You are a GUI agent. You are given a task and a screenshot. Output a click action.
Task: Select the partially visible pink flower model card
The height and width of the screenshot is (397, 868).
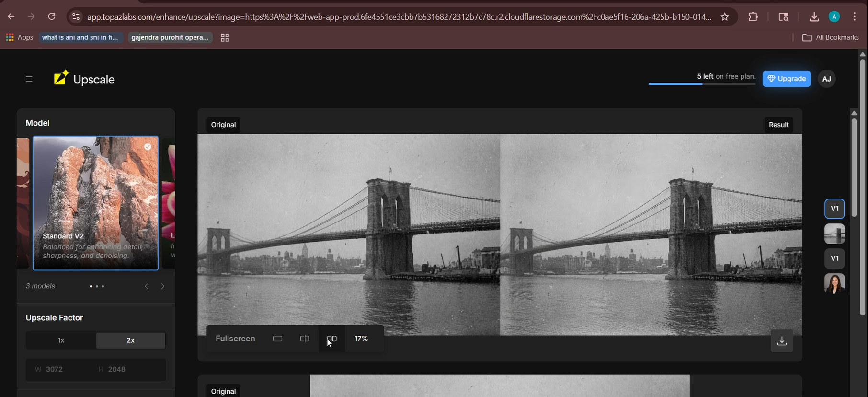click(169, 203)
